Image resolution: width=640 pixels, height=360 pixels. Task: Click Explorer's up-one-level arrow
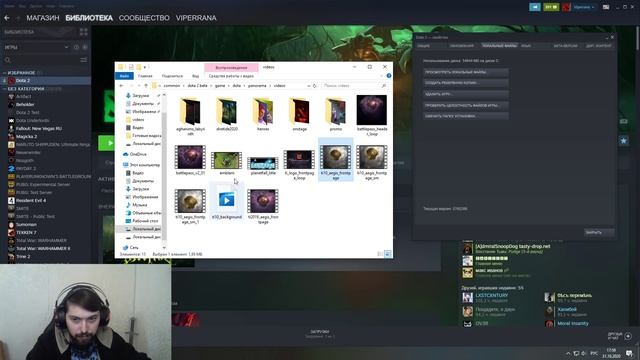tap(146, 86)
